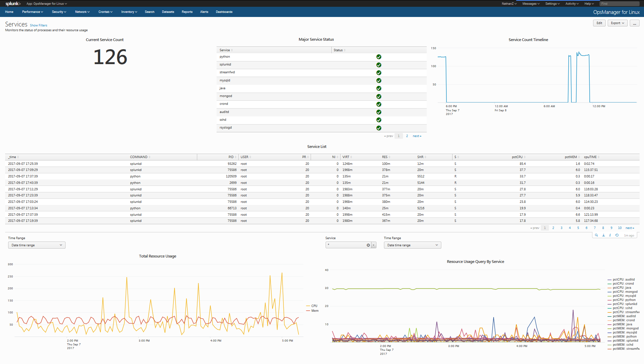
Task: Click the rsyslogd service status checkmark
Action: click(379, 128)
